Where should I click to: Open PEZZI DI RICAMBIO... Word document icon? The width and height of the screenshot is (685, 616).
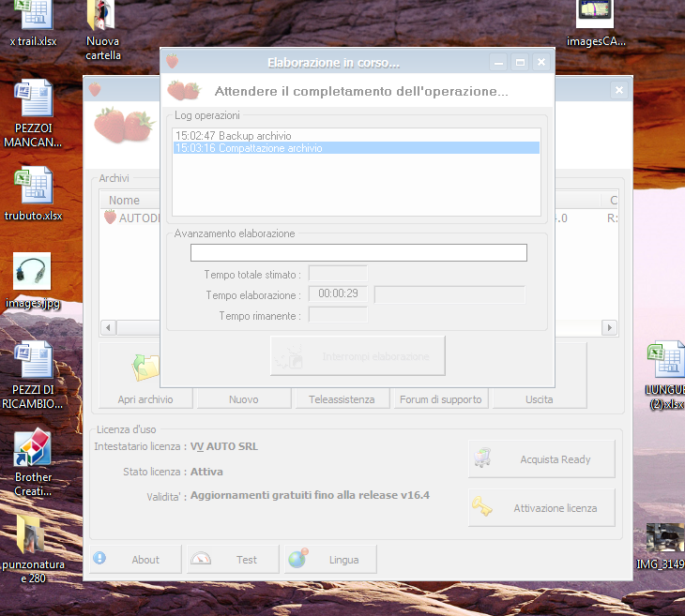click(x=33, y=375)
